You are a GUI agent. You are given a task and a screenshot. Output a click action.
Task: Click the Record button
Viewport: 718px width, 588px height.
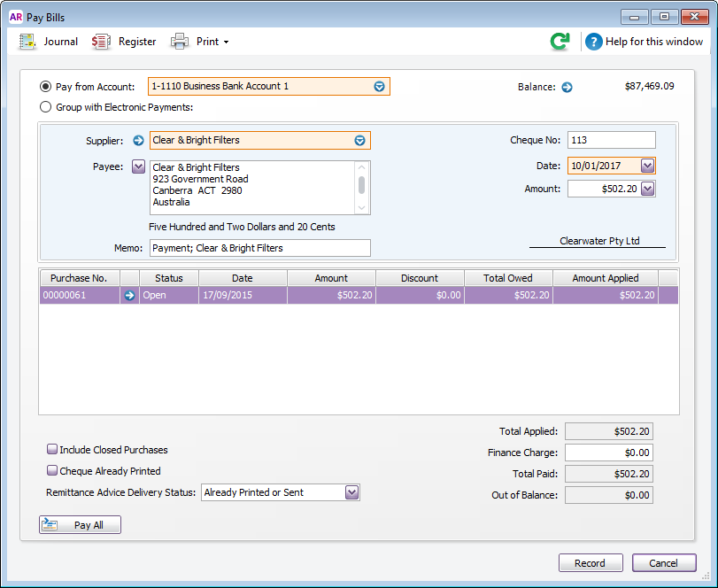[590, 563]
